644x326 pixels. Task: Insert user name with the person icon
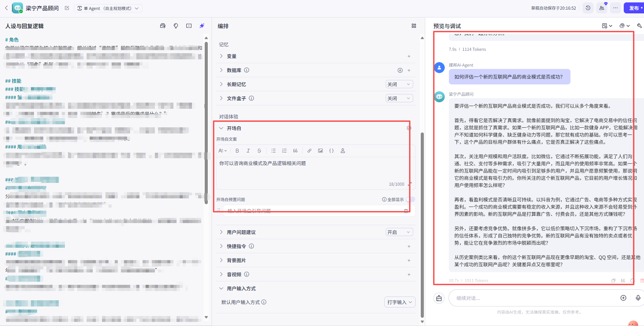tap(342, 151)
